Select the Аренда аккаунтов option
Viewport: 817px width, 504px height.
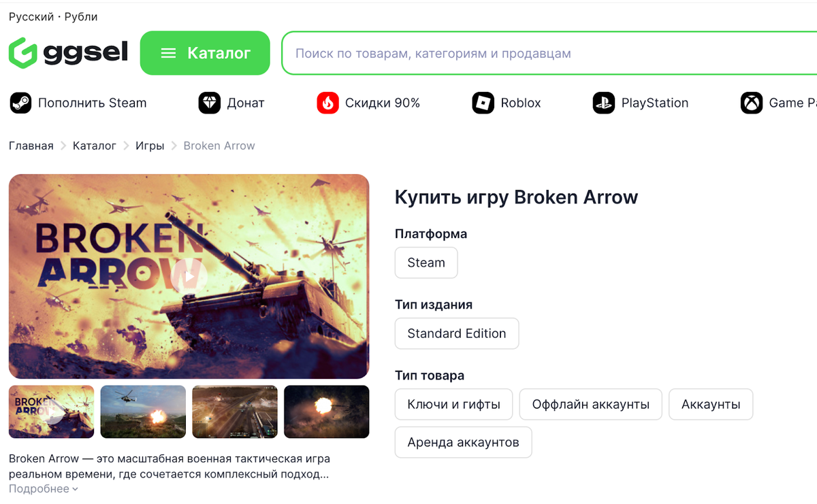pyautogui.click(x=464, y=442)
